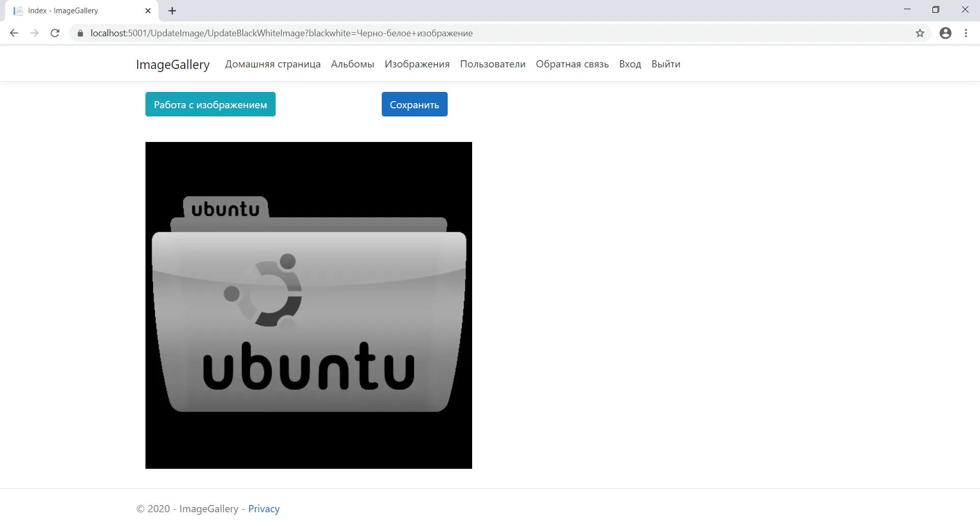Screen dimensions: 980x526
Task: Open Обратная связь nav item
Action: point(572,64)
